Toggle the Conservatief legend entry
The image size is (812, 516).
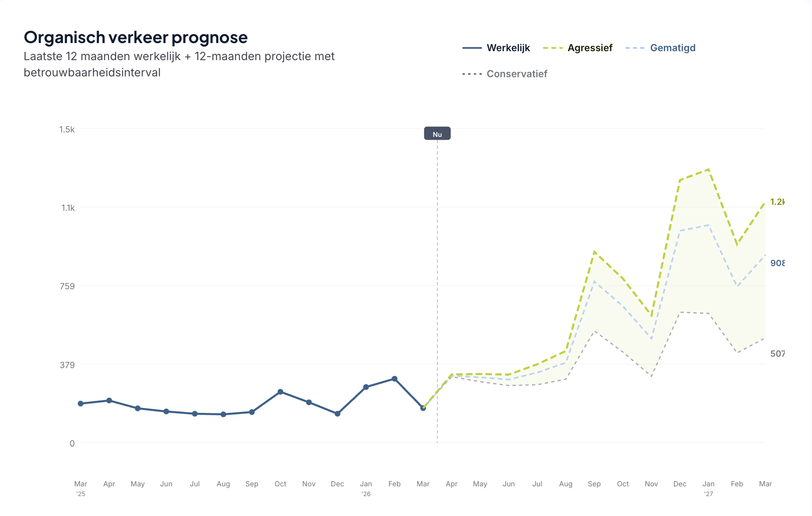point(516,74)
